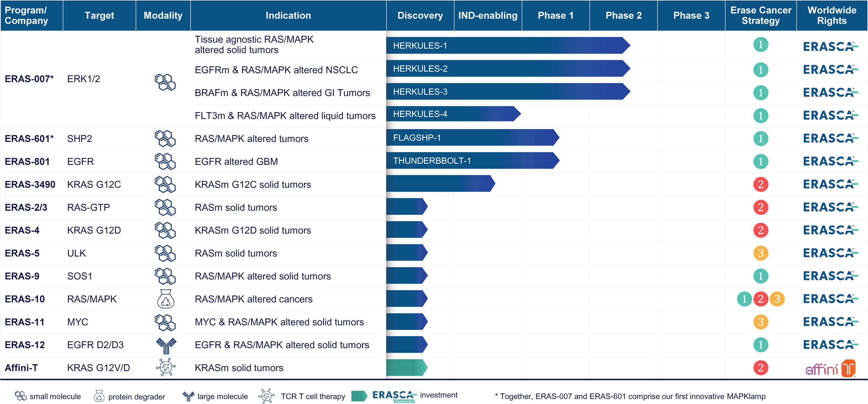Click the legend small molecule icon
This screenshot has width=868, height=404.
click(21, 396)
